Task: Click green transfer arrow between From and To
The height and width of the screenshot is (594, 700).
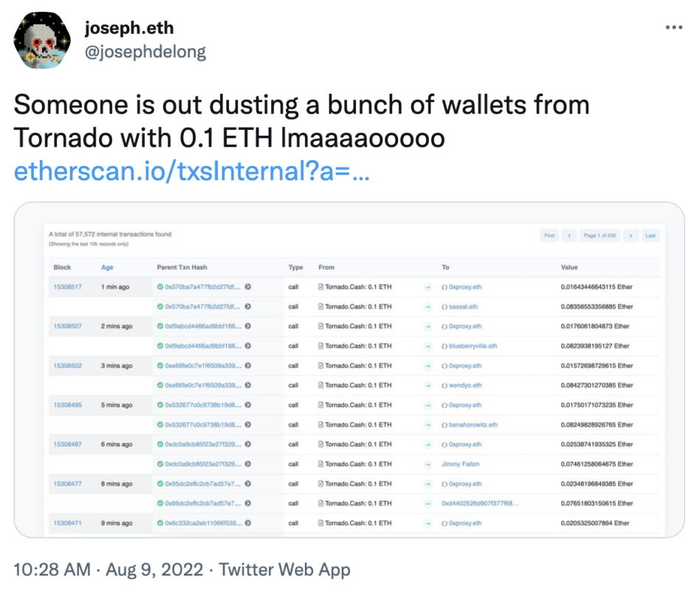Action: tap(428, 286)
